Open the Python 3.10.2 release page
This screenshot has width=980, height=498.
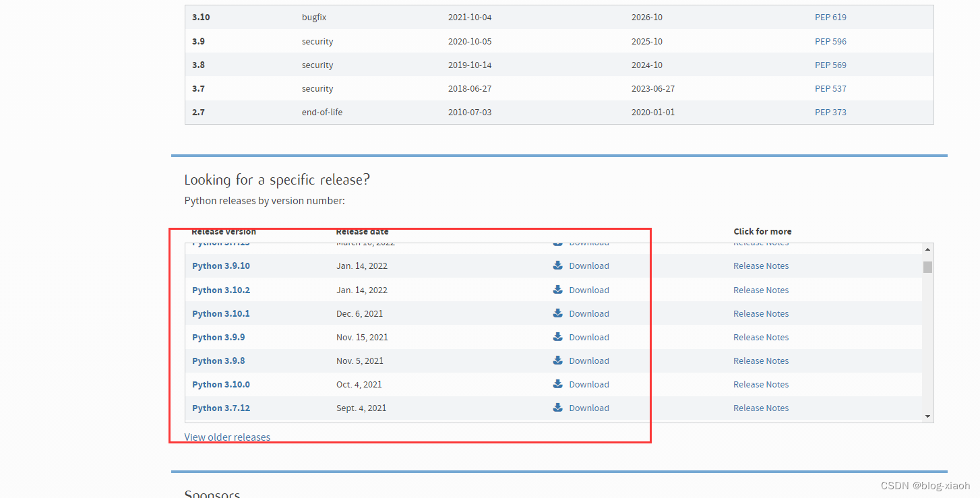[x=221, y=290]
